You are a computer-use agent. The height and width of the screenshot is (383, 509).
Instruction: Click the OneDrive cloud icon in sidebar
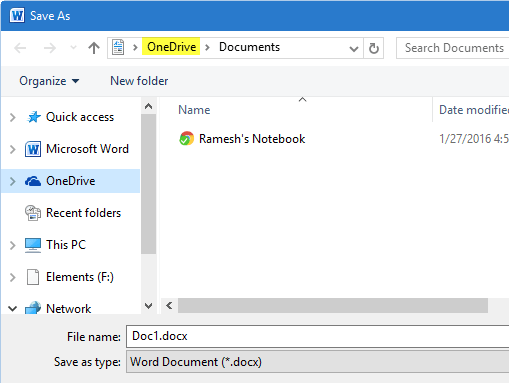33,181
